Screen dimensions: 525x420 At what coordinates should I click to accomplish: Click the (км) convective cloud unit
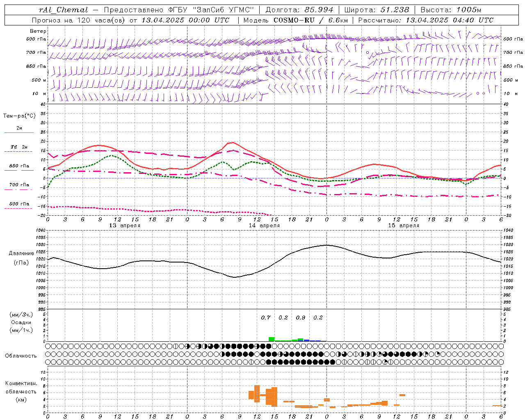click(x=21, y=399)
